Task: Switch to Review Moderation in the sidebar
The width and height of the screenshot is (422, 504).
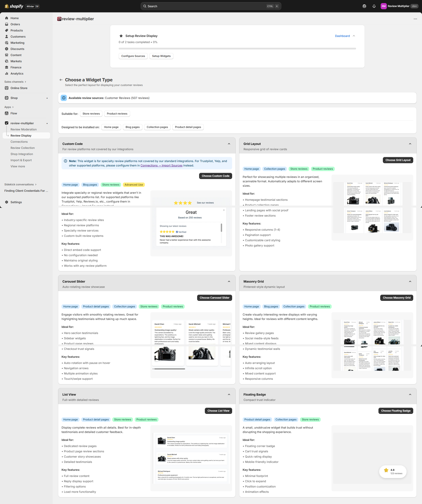Action: coord(23,129)
